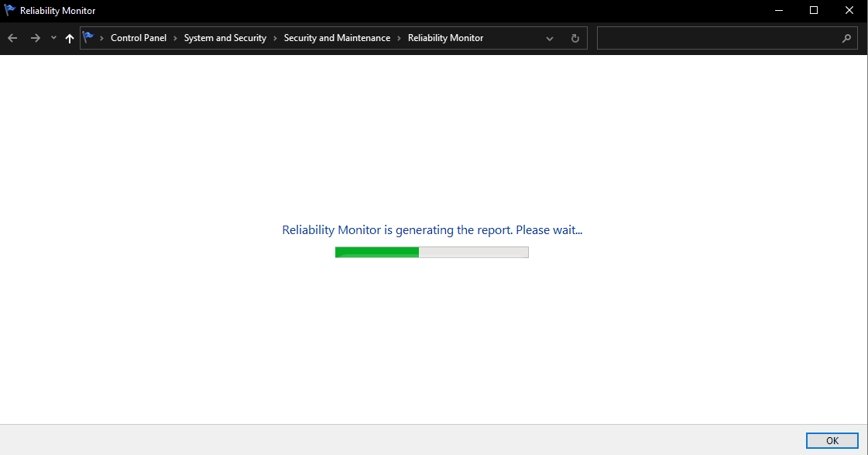Click the Reliability Monitor title bar icon
This screenshot has width=868, height=455.
point(9,10)
